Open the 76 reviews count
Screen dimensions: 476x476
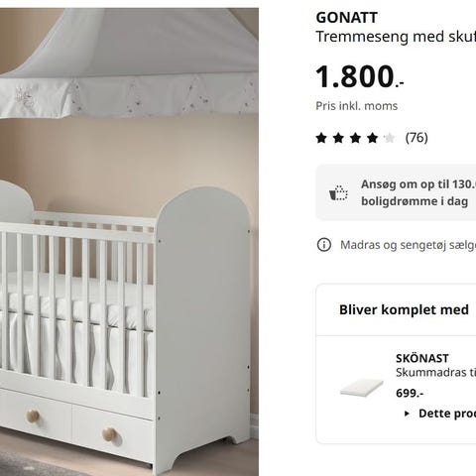416,138
